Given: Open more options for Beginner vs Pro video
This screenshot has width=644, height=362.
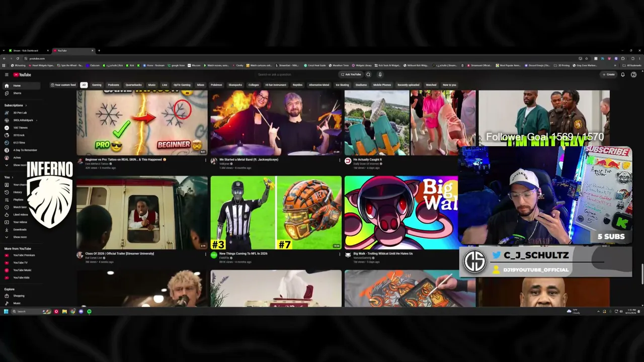Looking at the screenshot, I should click(x=205, y=161).
